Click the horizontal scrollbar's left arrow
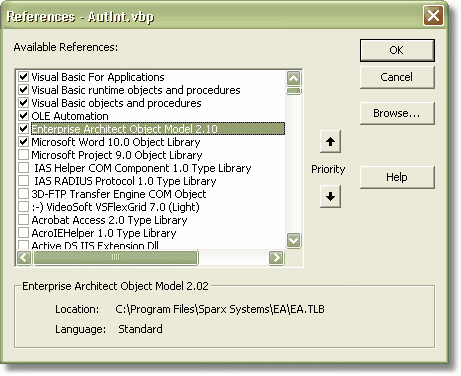461x376 pixels. pos(24,257)
